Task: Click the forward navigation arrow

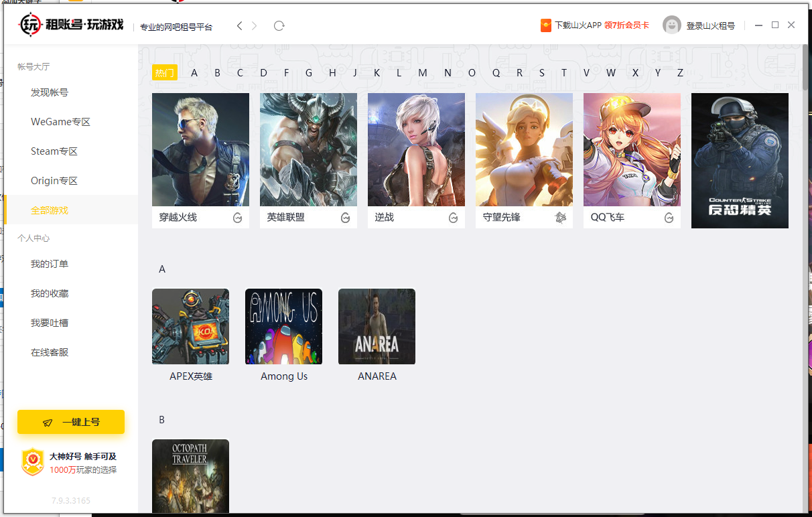Action: (x=255, y=25)
